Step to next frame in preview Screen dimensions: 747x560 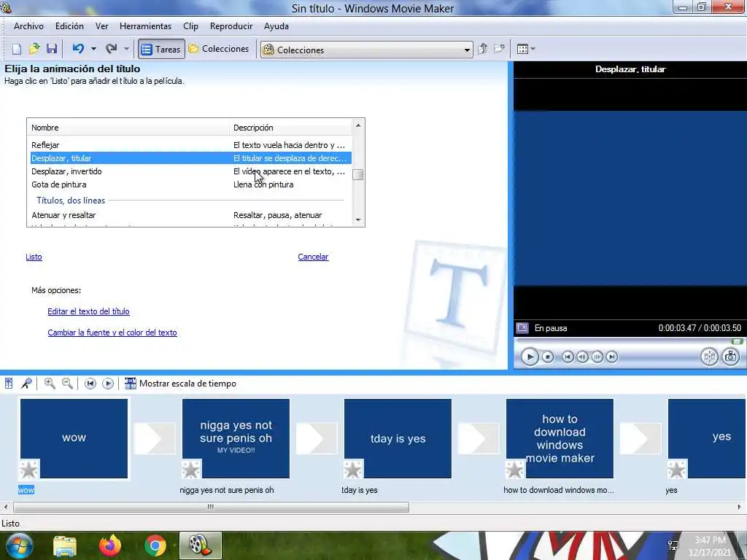597,357
